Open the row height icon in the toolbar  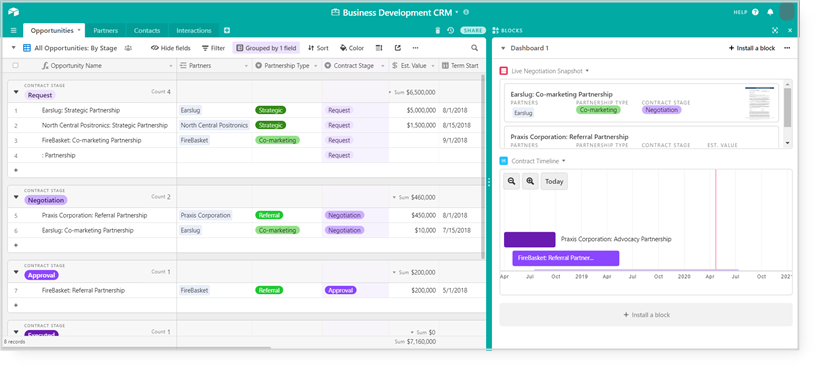tap(379, 48)
